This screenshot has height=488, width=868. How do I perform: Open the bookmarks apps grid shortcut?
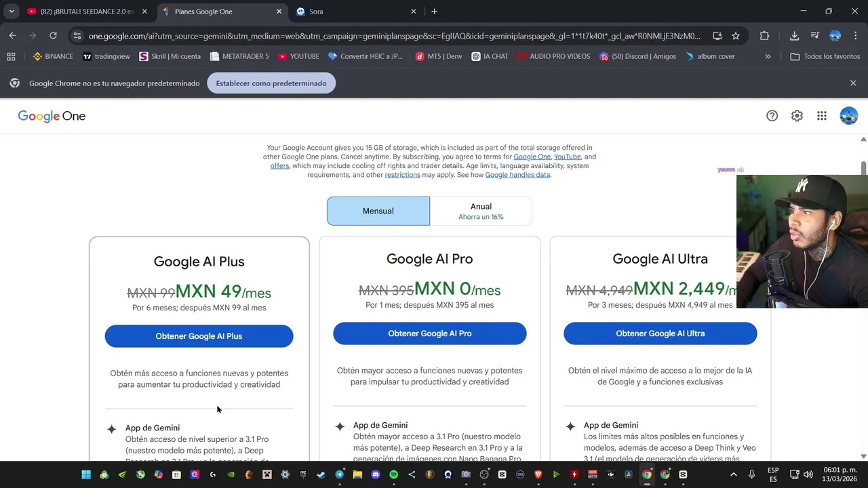click(x=11, y=56)
